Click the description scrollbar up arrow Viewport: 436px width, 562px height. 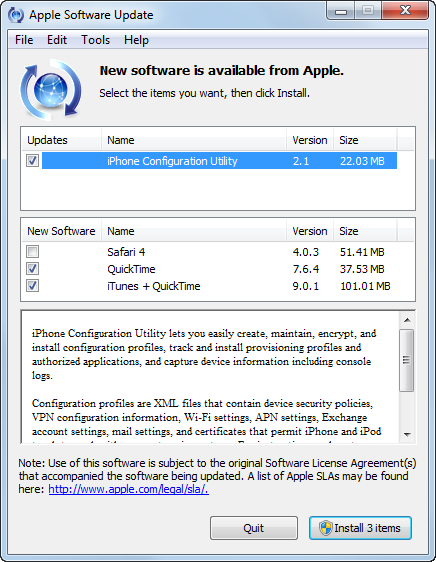click(x=407, y=320)
